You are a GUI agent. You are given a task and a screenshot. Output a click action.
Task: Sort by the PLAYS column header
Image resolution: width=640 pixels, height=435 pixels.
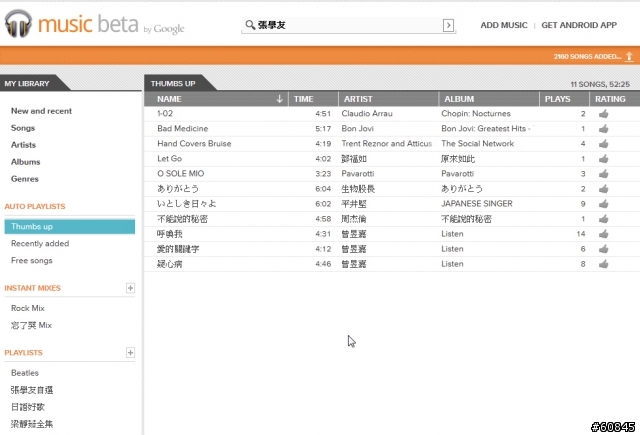[x=564, y=99]
